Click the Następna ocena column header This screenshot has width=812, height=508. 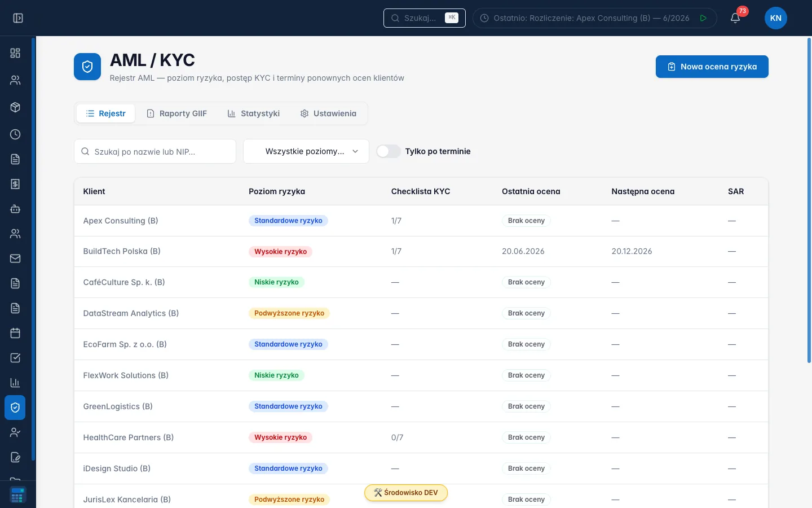coord(643,191)
